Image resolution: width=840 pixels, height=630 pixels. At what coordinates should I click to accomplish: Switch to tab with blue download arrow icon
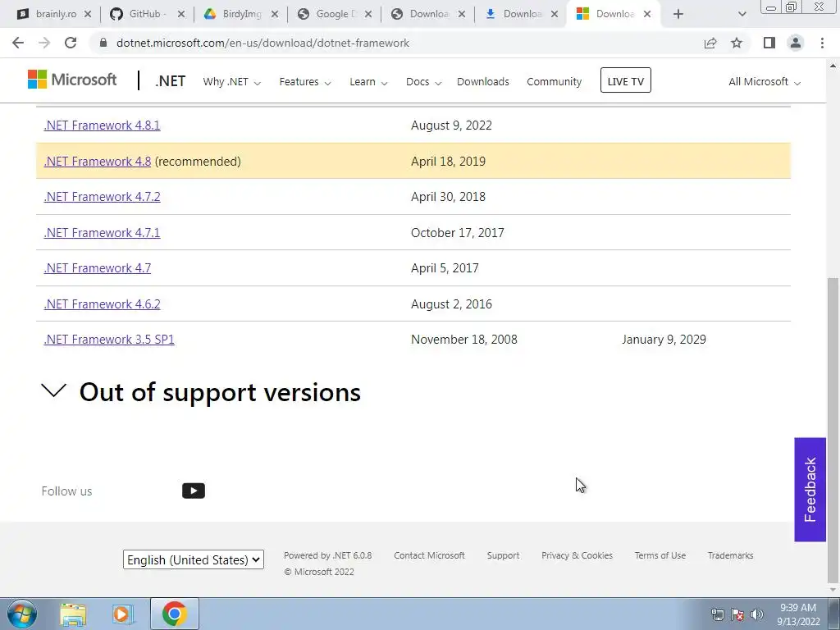point(514,14)
